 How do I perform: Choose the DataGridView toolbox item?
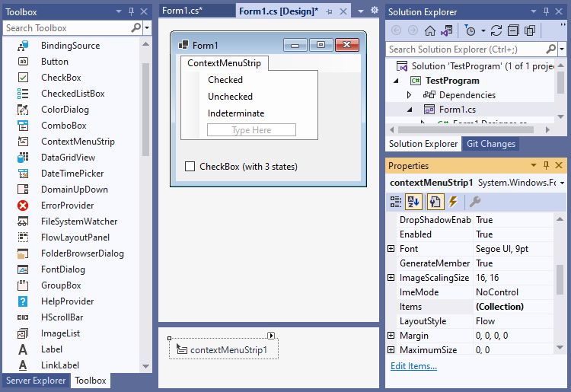68,158
